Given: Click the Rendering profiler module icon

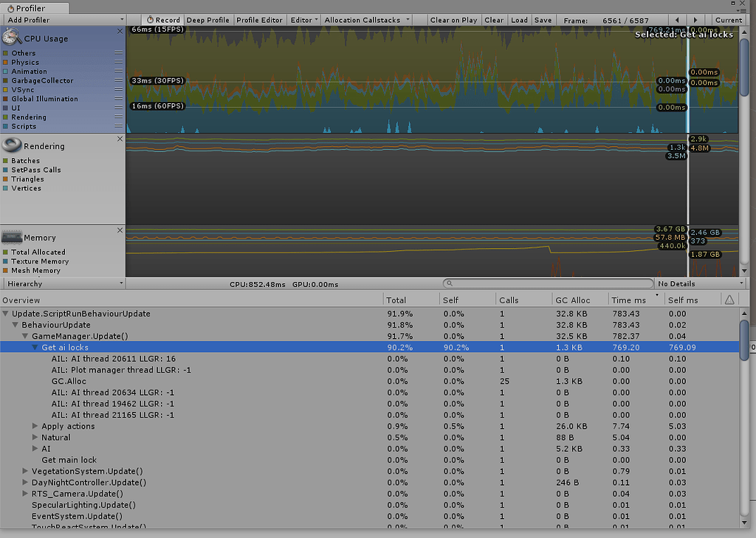Looking at the screenshot, I should (x=10, y=145).
